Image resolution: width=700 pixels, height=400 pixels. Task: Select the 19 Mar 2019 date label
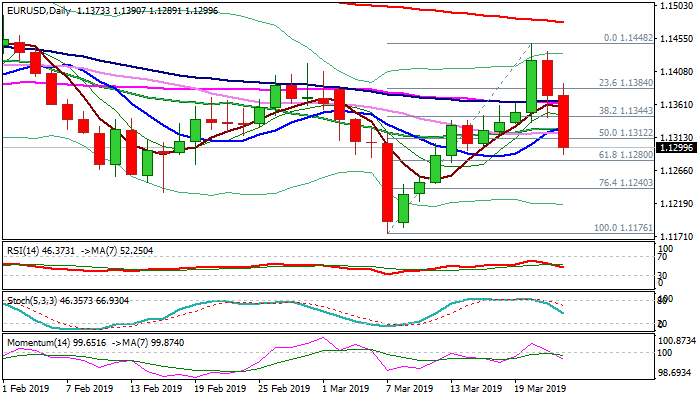point(542,389)
